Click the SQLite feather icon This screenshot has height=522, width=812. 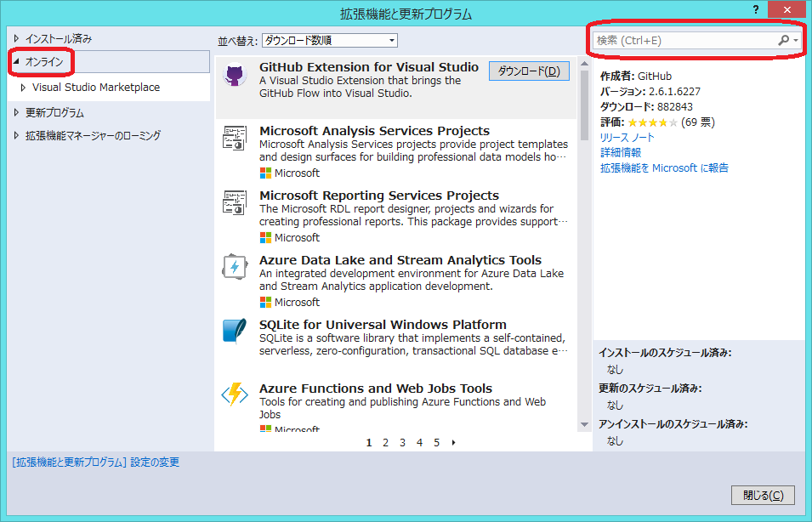click(x=235, y=332)
